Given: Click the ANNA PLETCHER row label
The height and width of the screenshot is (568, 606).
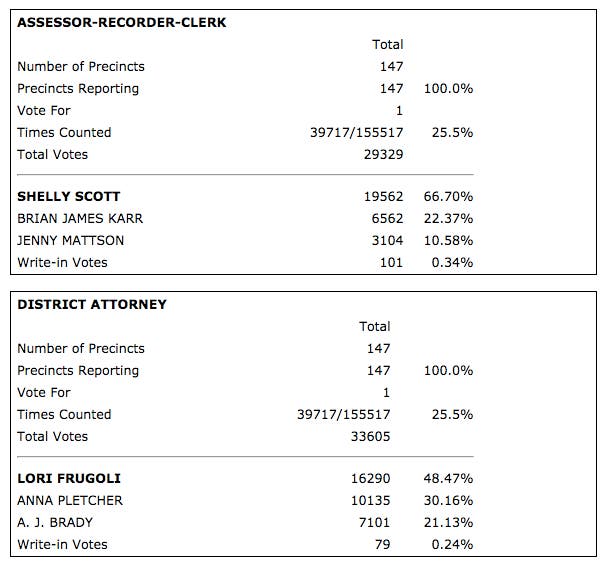Looking at the screenshot, I should coord(70,500).
